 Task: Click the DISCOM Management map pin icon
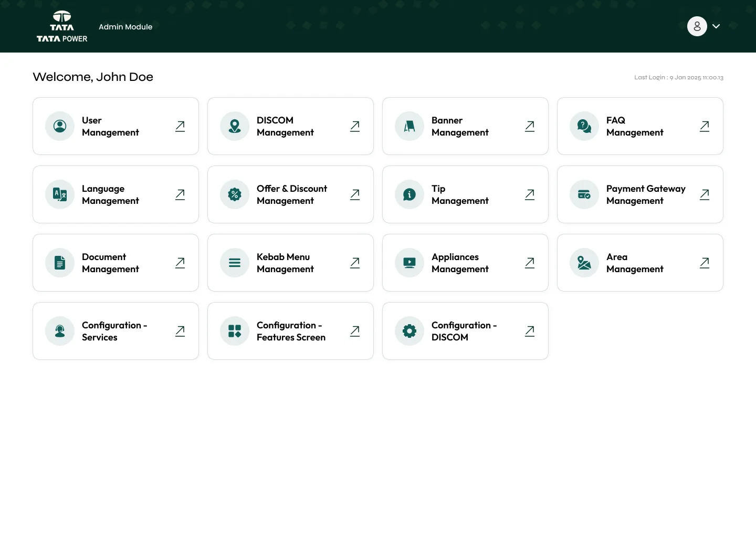pos(235,126)
